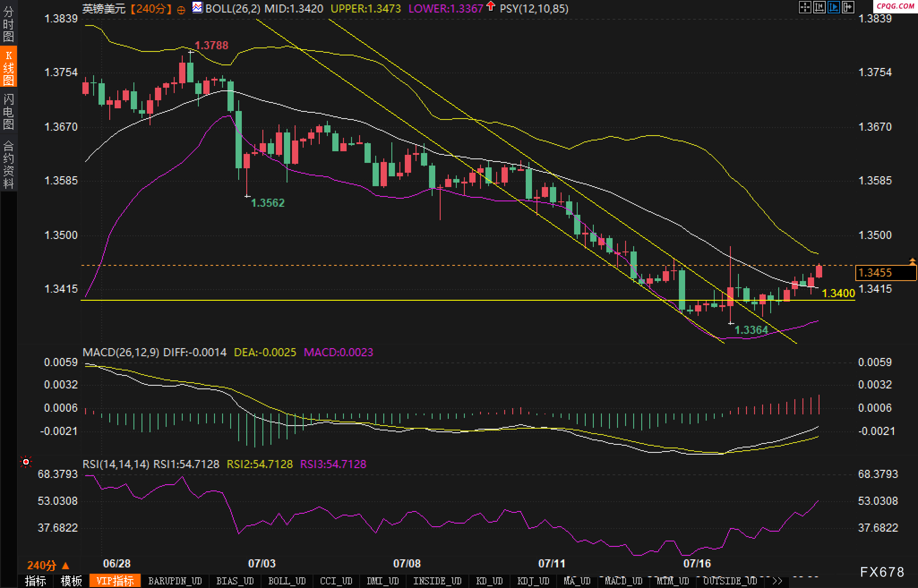Click the panel arrow icon at top right
Viewport: 918px width, 588px height.
[848, 7]
